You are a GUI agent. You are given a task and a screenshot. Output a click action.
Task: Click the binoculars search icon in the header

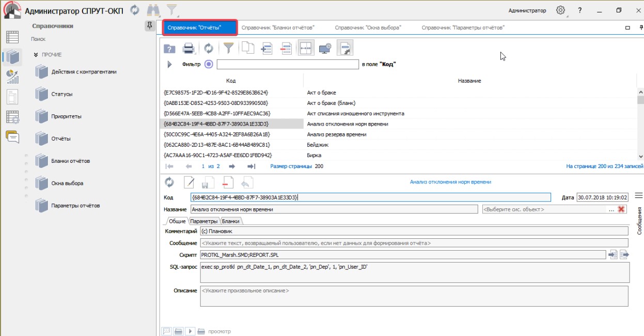pos(153,10)
